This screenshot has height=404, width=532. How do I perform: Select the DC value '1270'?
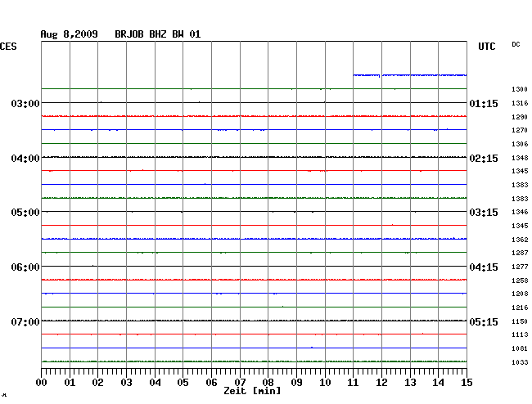pos(520,130)
